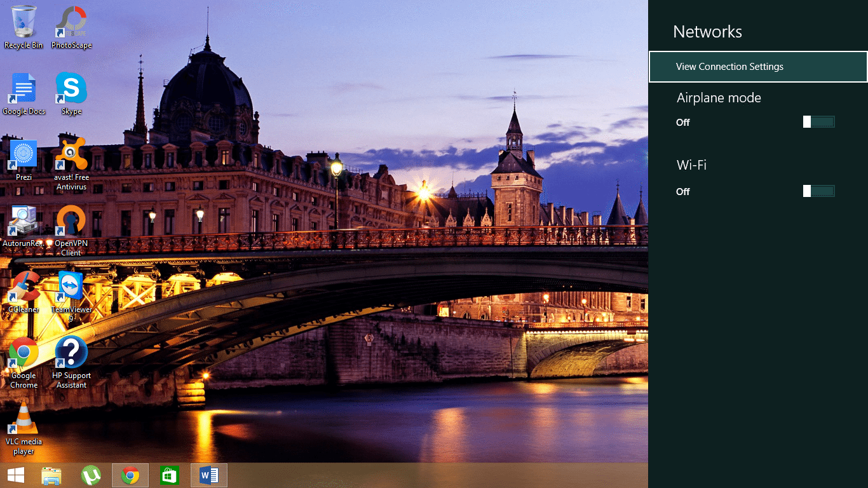Open File Explorer from the taskbar
Image resolution: width=868 pixels, height=488 pixels.
pyautogui.click(x=51, y=475)
